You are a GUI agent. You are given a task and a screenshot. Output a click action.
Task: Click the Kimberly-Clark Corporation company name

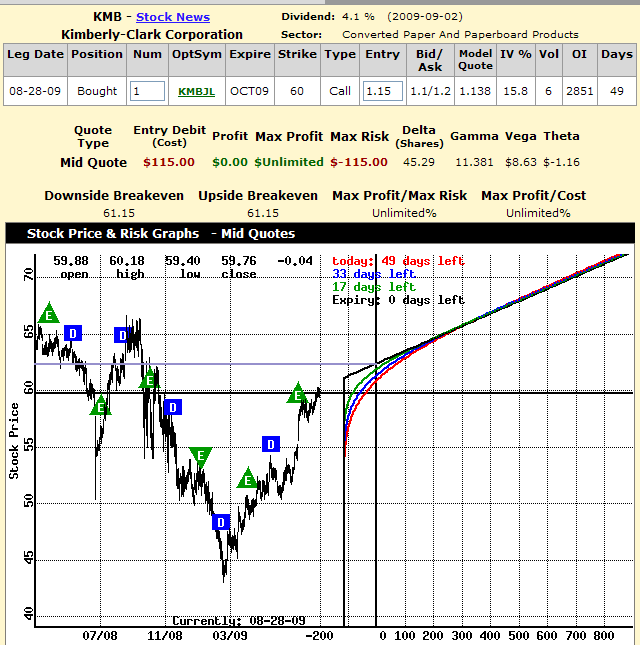point(152,35)
